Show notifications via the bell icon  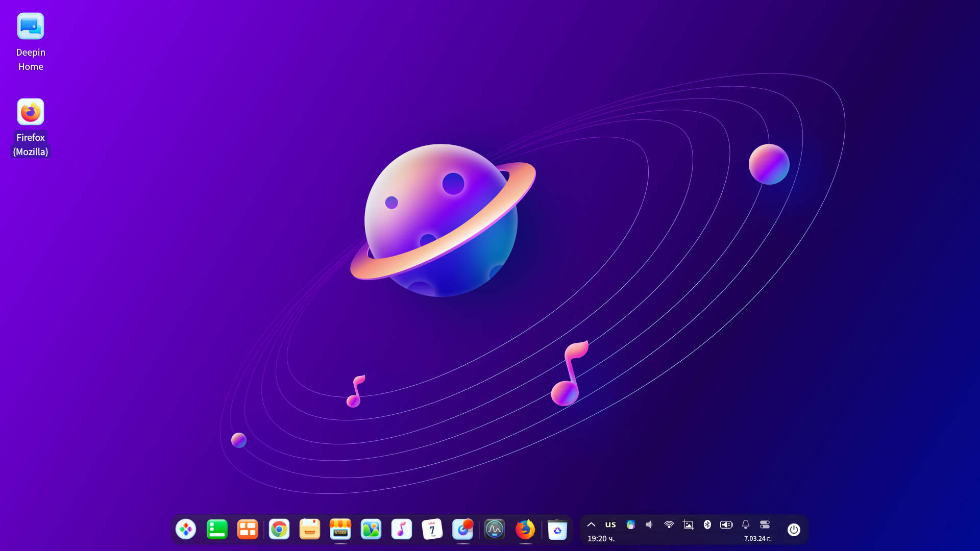click(x=746, y=524)
